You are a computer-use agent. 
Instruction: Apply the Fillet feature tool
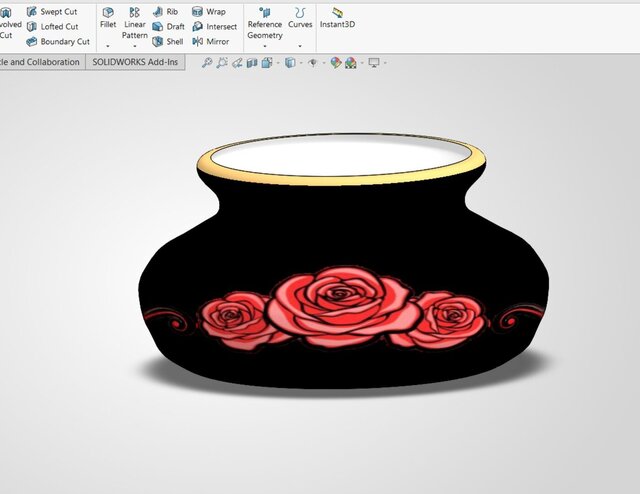(x=108, y=17)
